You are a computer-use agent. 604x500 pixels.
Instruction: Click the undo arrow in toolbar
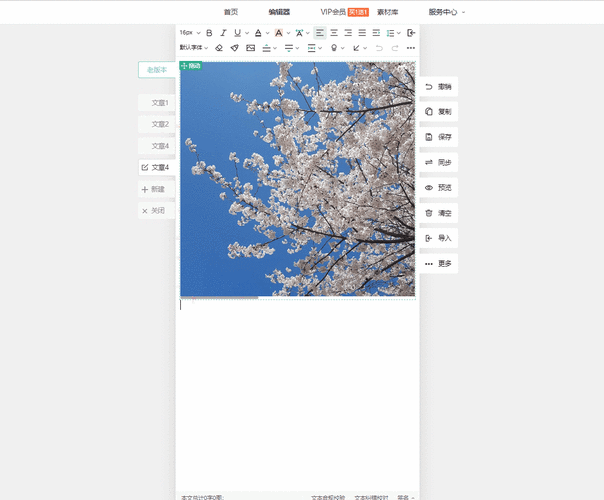379,47
